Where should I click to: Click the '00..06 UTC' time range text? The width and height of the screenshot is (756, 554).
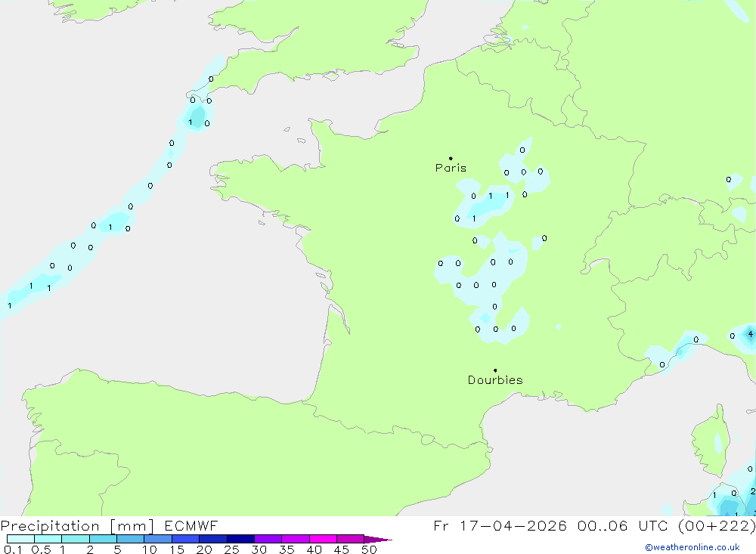(623, 525)
